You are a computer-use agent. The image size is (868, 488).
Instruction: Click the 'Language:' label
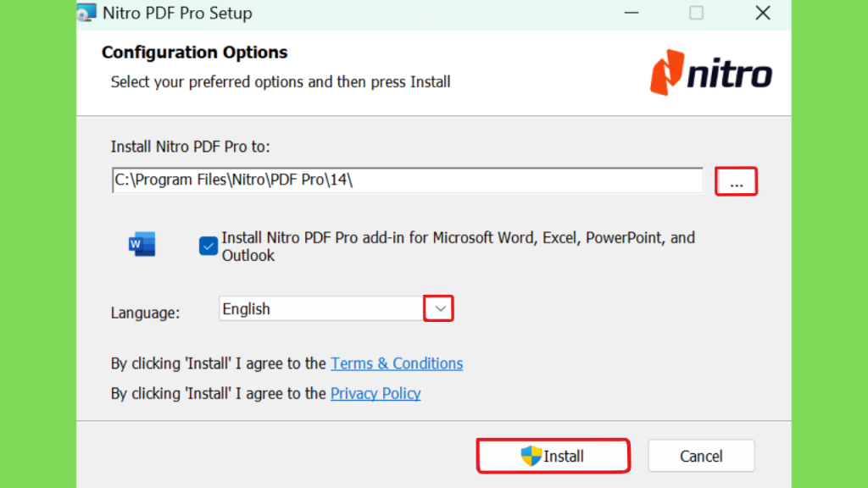coord(145,313)
